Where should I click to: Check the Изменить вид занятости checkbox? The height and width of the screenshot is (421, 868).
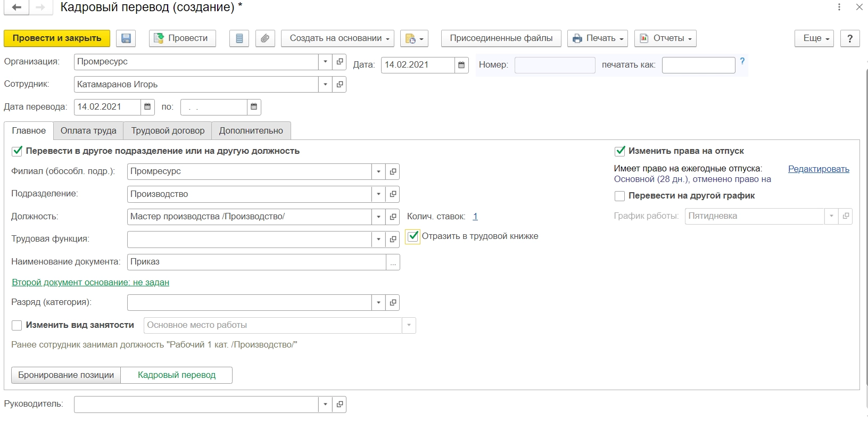pos(17,325)
